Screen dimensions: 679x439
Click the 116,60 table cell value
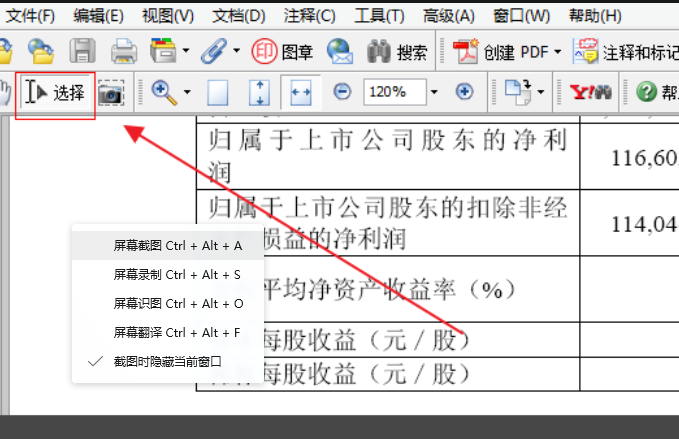tap(644, 158)
